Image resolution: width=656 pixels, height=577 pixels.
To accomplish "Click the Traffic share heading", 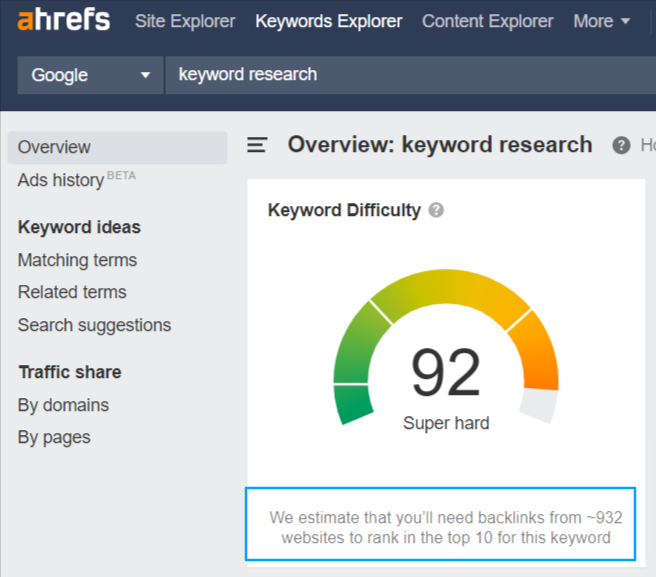I will pyautogui.click(x=70, y=372).
